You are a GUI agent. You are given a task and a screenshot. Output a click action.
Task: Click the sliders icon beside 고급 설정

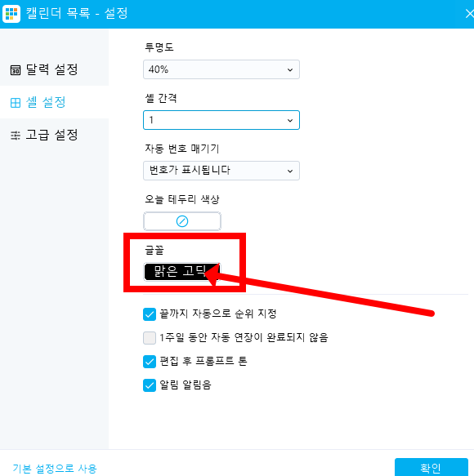pos(16,136)
